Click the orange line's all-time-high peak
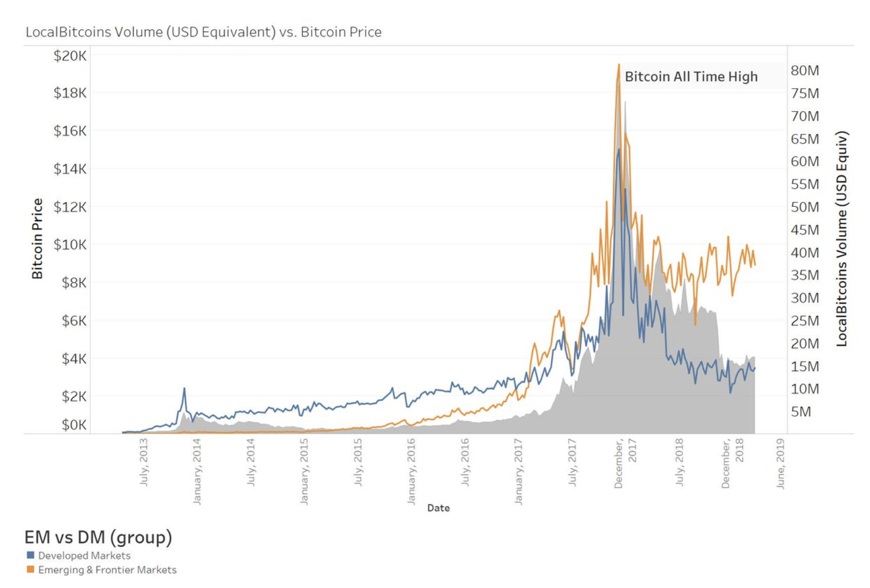The height and width of the screenshot is (588, 870). 619,65
